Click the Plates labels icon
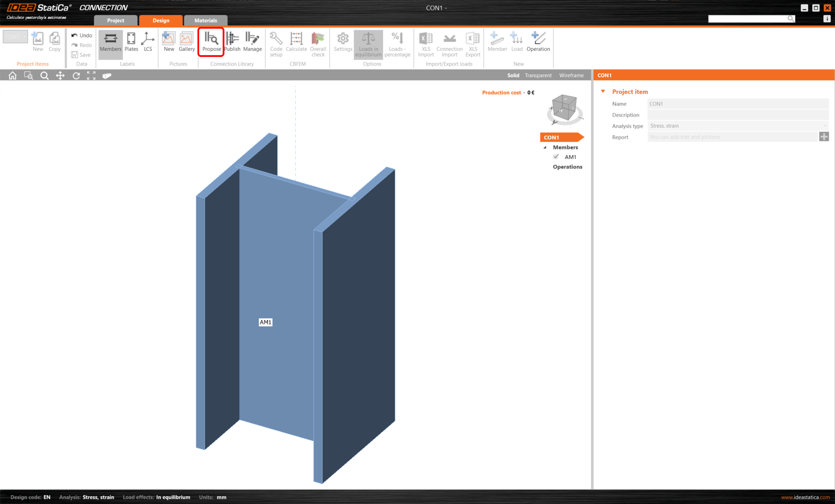The image size is (835, 504). tap(131, 42)
